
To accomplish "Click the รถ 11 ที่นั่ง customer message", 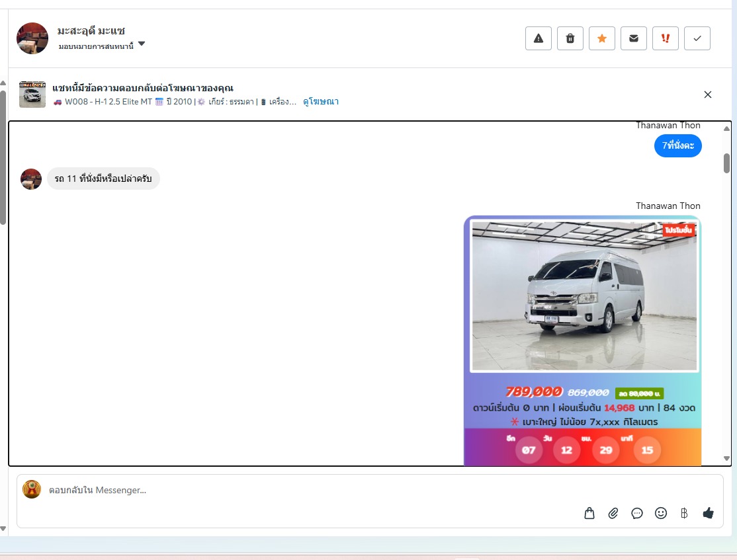I will [103, 179].
